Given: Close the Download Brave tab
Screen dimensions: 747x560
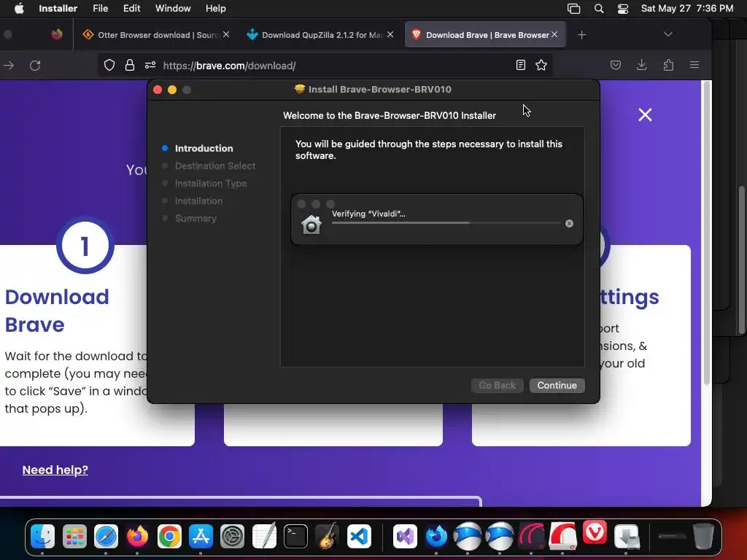Looking at the screenshot, I should [554, 35].
